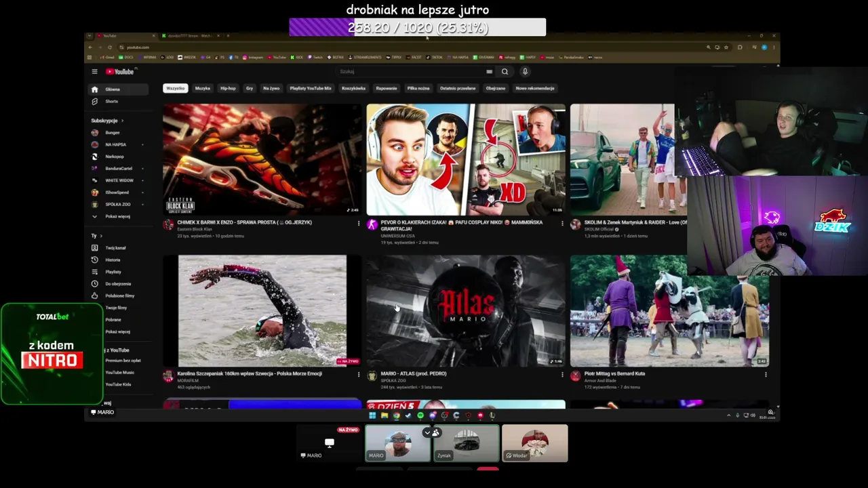
Task: Open YouTube Kids link in sidebar
Action: tap(118, 384)
